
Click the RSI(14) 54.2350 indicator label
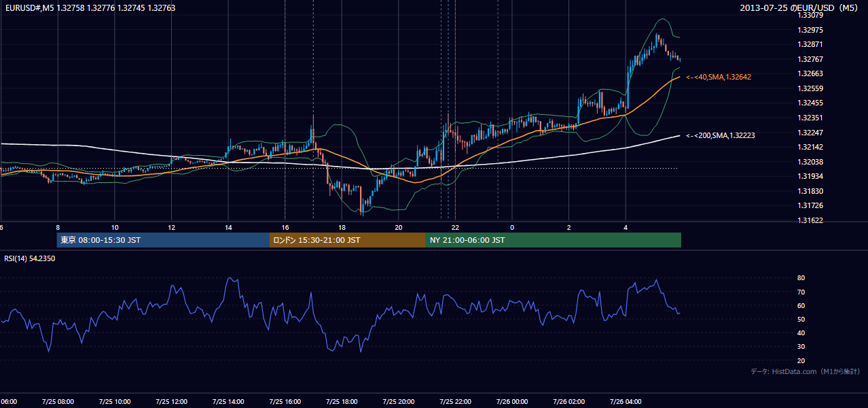coord(30,258)
